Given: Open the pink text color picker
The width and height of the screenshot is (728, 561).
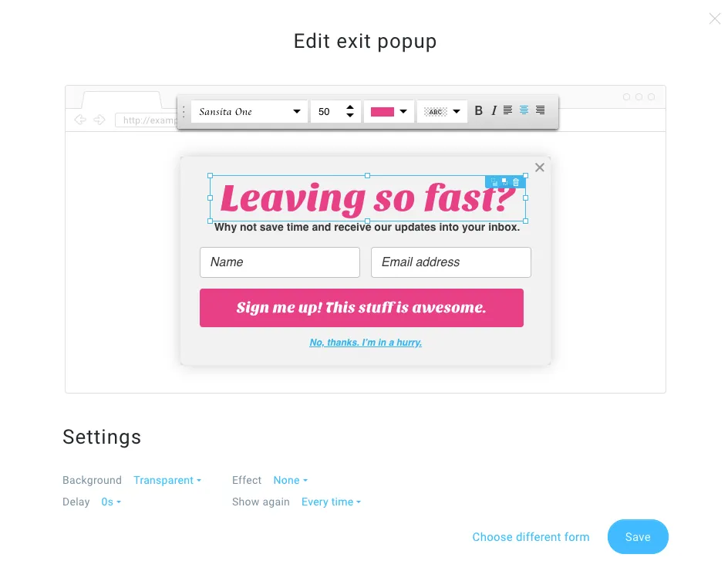Looking at the screenshot, I should click(x=389, y=111).
